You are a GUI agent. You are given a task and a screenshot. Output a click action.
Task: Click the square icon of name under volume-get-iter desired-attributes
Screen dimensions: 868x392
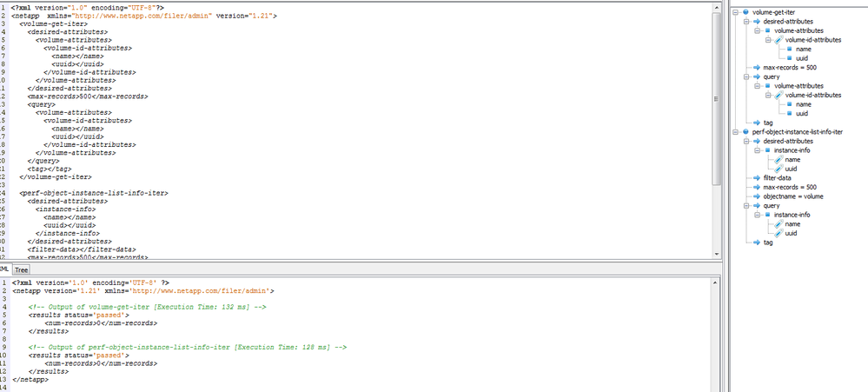(790, 49)
